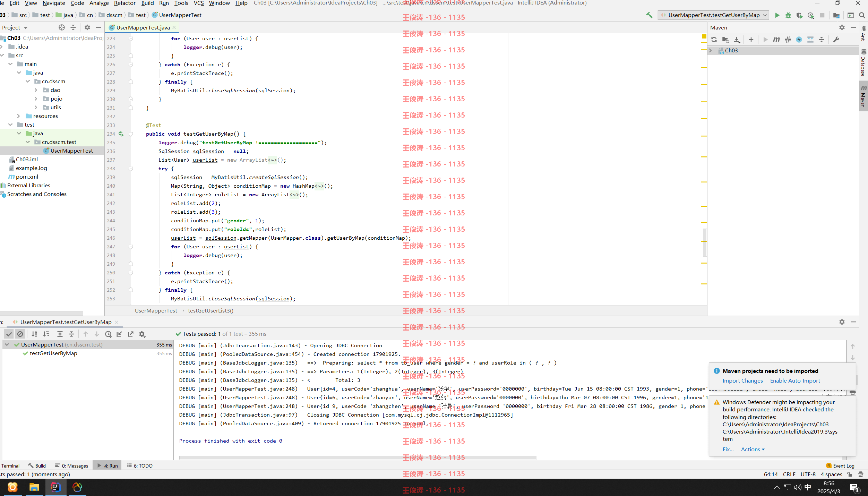Open Maven panel gear options
Viewport: 868px width, 496px height.
tap(842, 27)
